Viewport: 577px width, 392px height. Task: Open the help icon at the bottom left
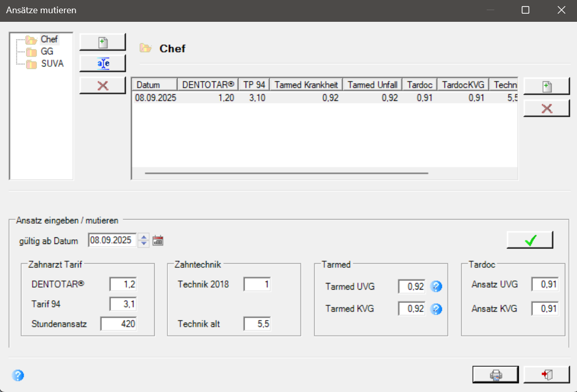tap(18, 375)
